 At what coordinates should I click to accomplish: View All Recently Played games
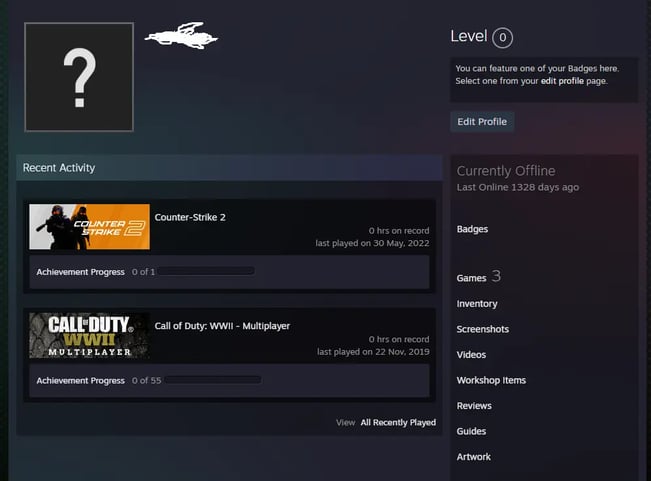click(398, 422)
